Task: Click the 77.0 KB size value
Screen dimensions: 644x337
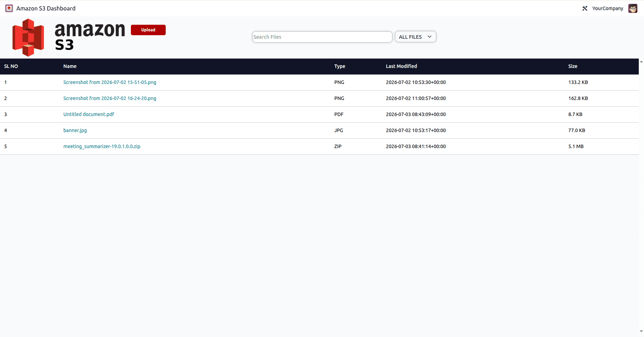Action: point(577,130)
